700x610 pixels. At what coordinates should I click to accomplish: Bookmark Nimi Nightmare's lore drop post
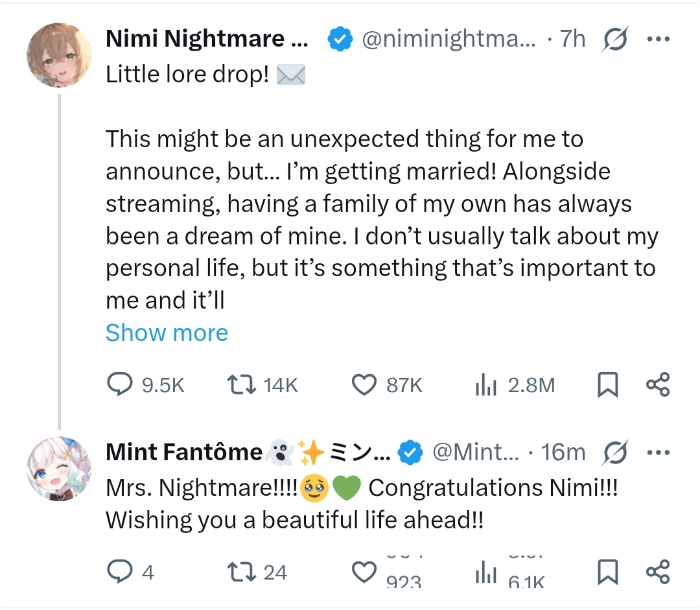pos(607,386)
